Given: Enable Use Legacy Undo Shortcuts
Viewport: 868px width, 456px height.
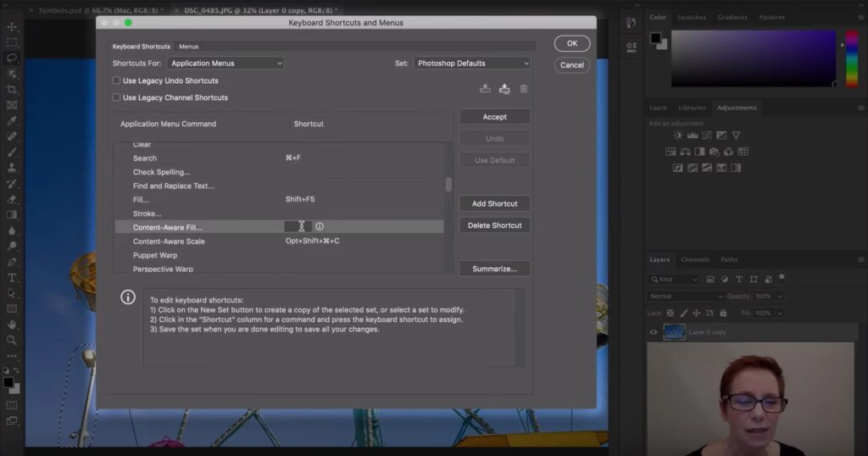Looking at the screenshot, I should coord(117,81).
